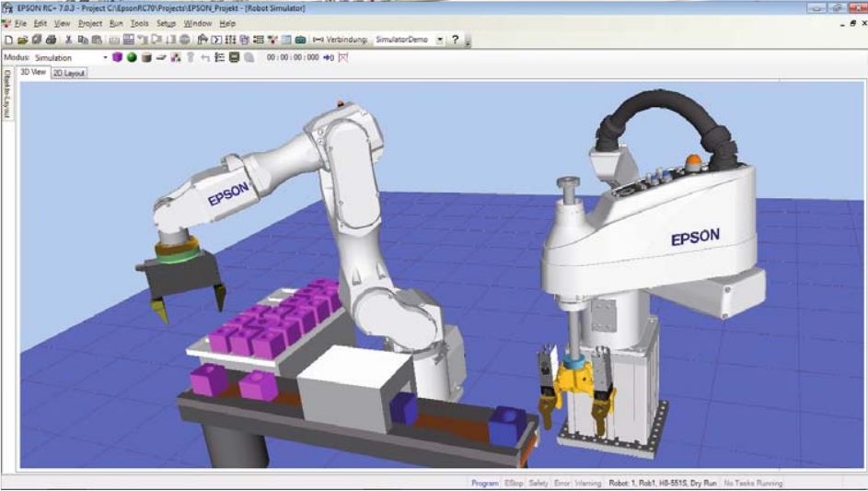
Task: Click the New file icon
Action: 8,41
